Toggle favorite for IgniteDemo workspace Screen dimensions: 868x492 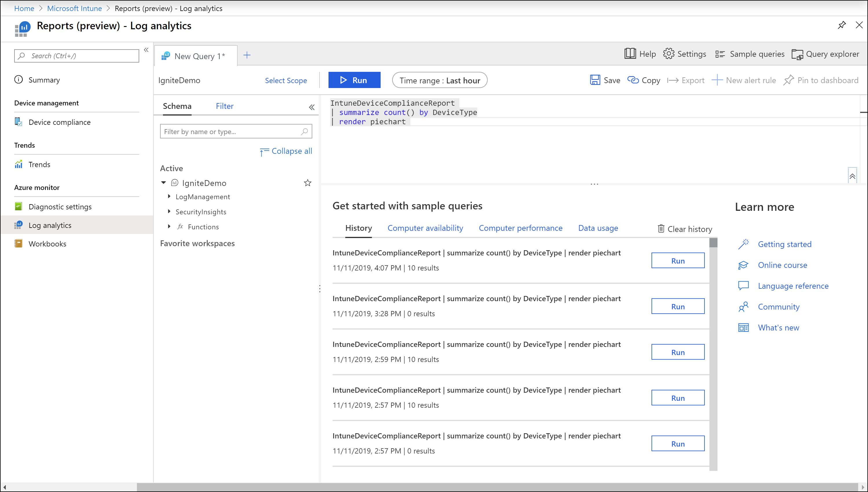[307, 183]
